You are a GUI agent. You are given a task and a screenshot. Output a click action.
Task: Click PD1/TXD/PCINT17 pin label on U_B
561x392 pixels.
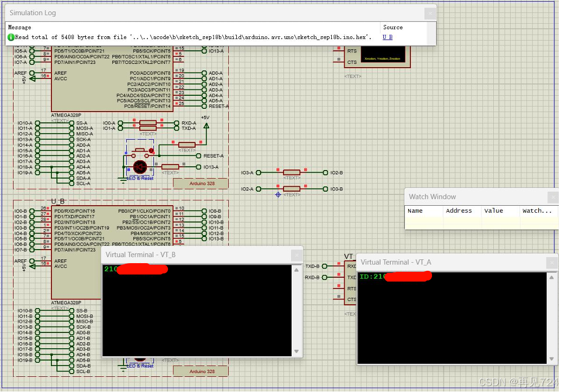[74, 217]
